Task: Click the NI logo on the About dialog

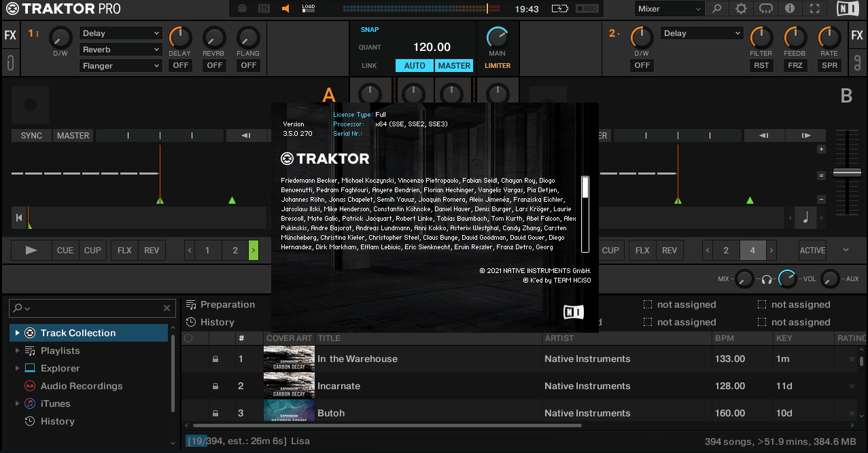Action: click(574, 312)
